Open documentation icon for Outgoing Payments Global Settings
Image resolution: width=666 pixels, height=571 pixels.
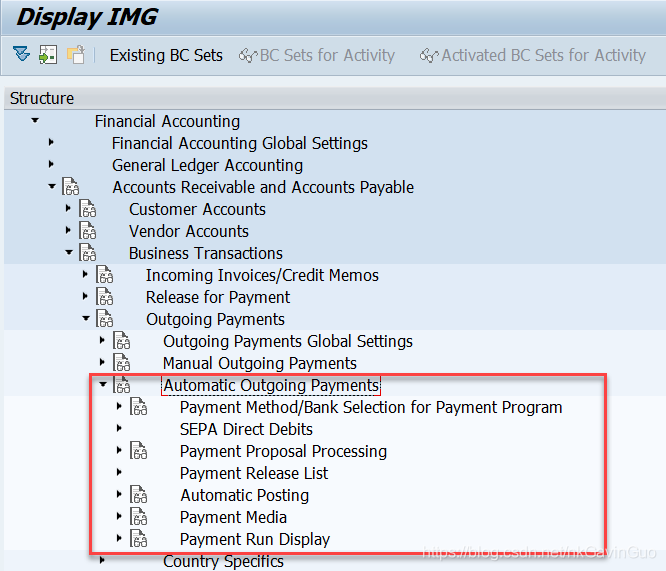[121, 341]
